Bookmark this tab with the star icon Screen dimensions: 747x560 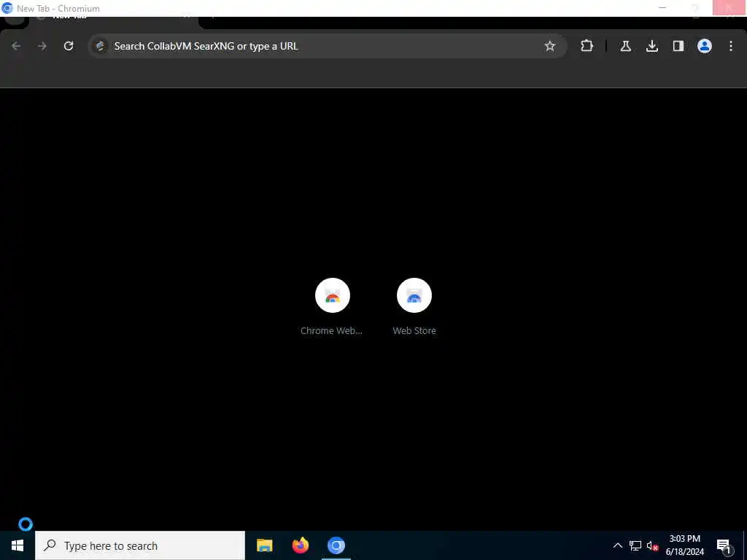point(550,46)
